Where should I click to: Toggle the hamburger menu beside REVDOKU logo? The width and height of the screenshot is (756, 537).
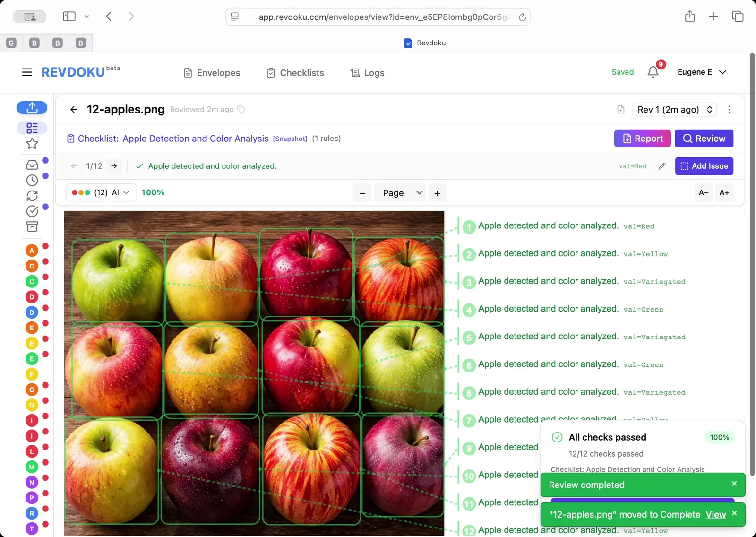pyautogui.click(x=27, y=72)
